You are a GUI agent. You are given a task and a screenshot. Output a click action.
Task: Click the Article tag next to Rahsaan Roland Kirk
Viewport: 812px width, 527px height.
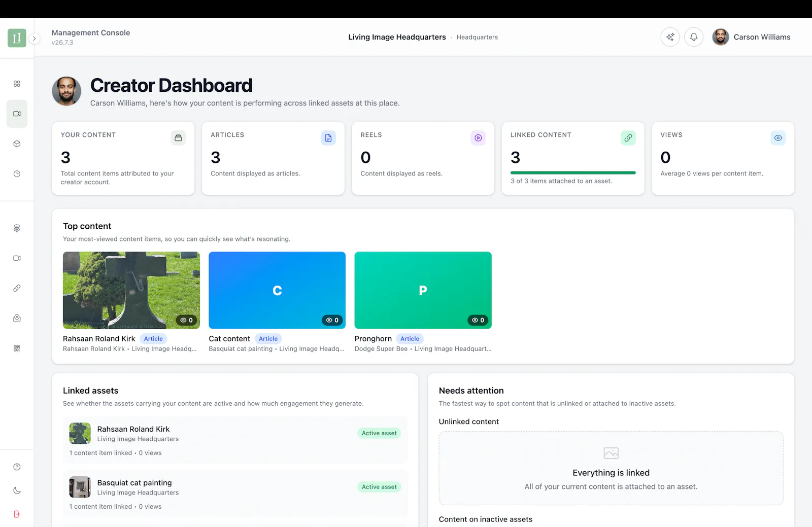click(x=153, y=339)
